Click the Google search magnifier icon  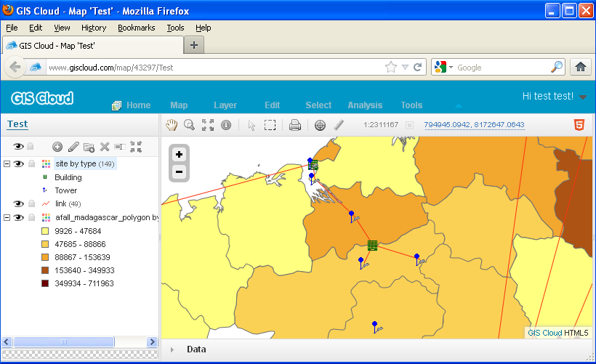557,67
